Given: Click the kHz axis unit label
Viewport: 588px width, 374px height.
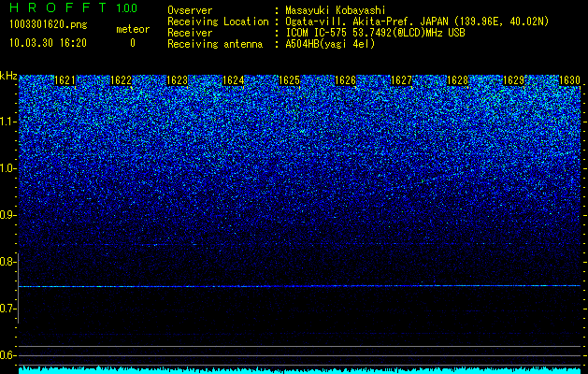Looking at the screenshot, I should 8,76.
